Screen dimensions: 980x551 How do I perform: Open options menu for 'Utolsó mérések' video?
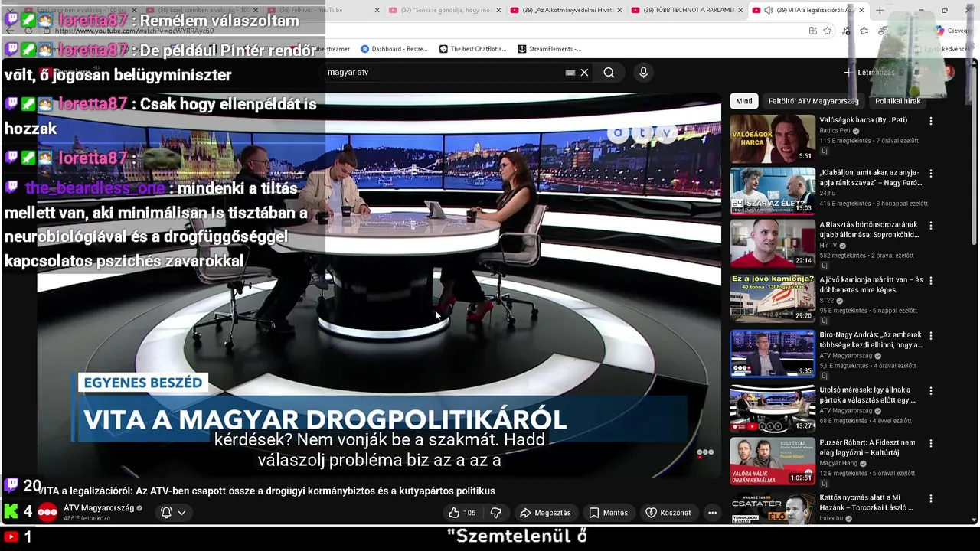click(x=931, y=391)
